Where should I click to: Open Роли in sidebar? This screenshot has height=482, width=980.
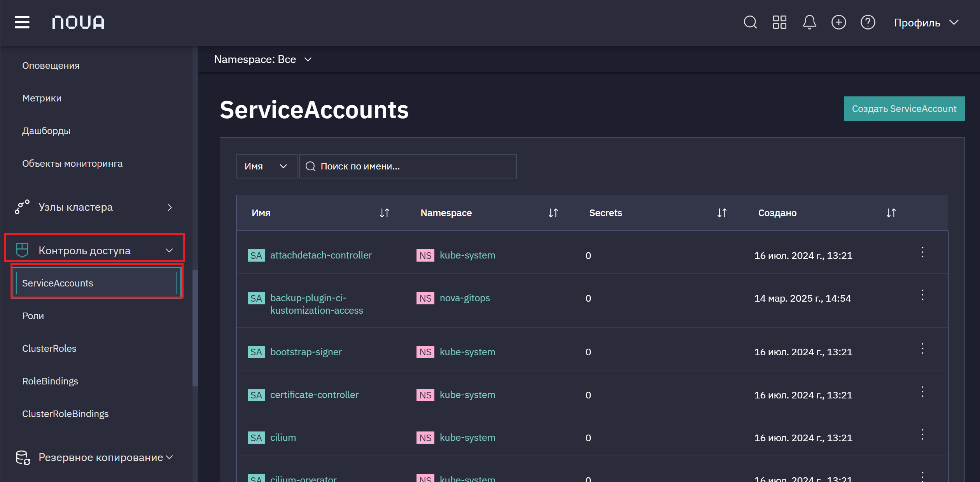33,316
